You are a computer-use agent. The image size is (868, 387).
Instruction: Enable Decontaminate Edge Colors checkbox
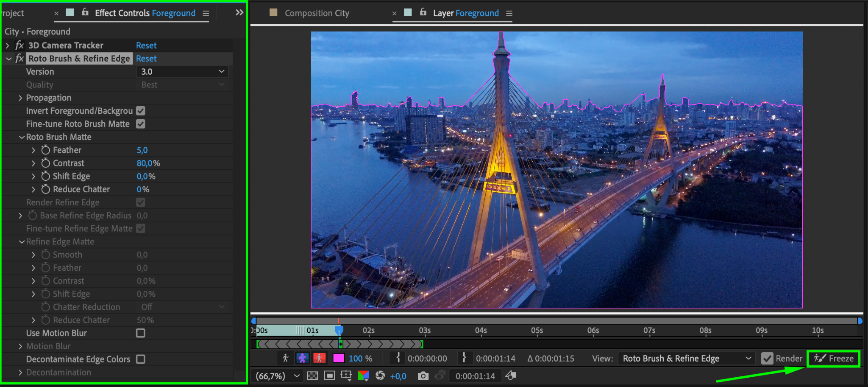(141, 359)
